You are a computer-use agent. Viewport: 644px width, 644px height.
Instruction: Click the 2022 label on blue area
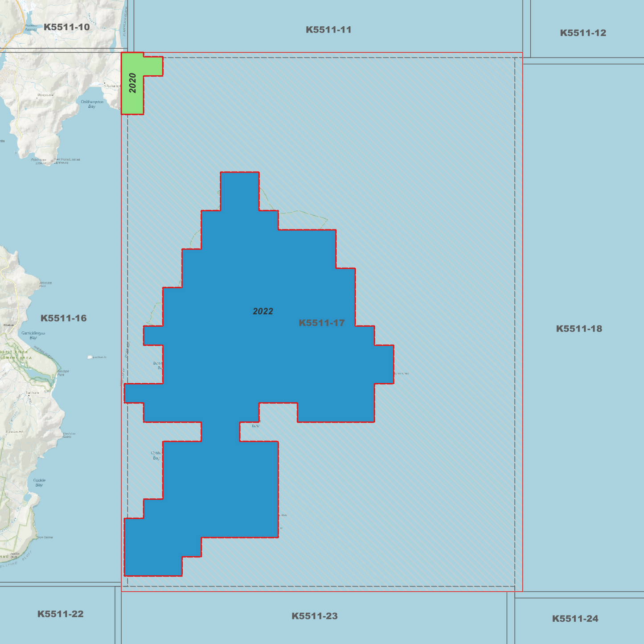point(263,312)
